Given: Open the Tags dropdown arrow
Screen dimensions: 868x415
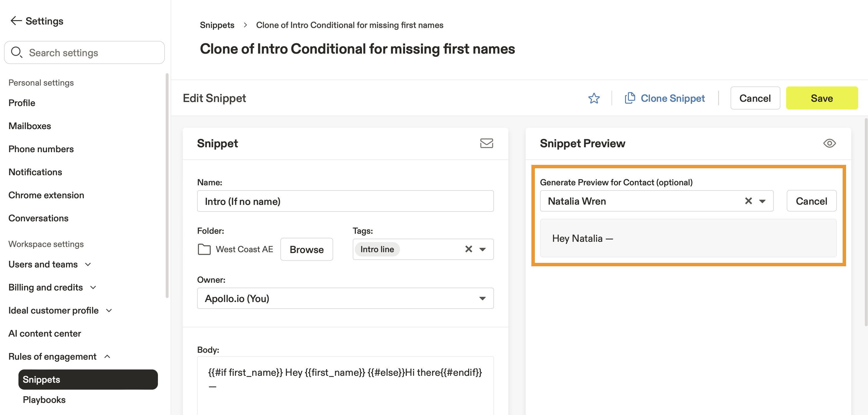Looking at the screenshot, I should [482, 249].
